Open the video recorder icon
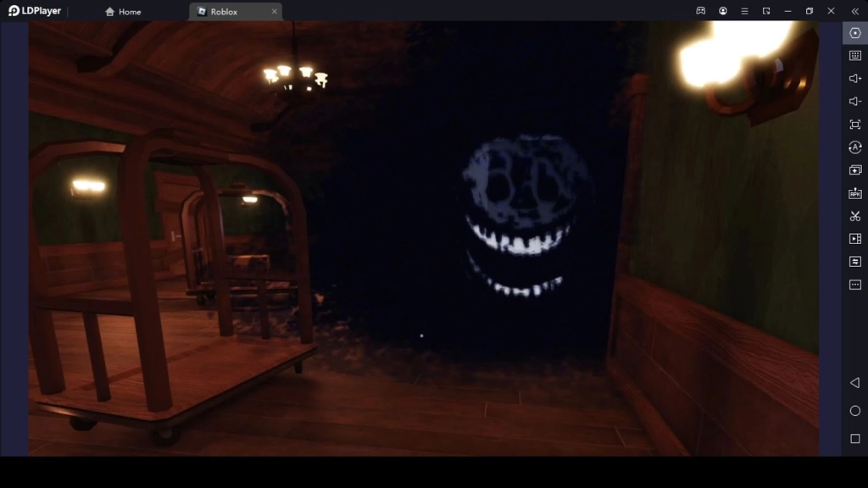This screenshot has height=488, width=868. point(854,239)
